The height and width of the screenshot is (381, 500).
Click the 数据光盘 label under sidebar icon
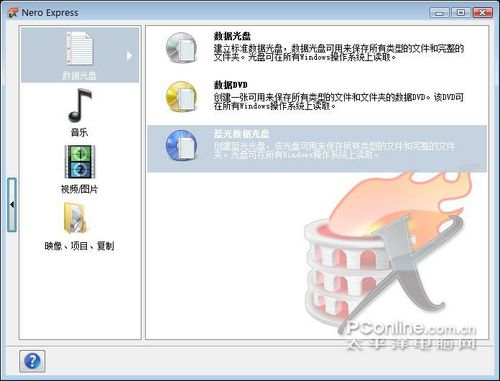[x=79, y=76]
